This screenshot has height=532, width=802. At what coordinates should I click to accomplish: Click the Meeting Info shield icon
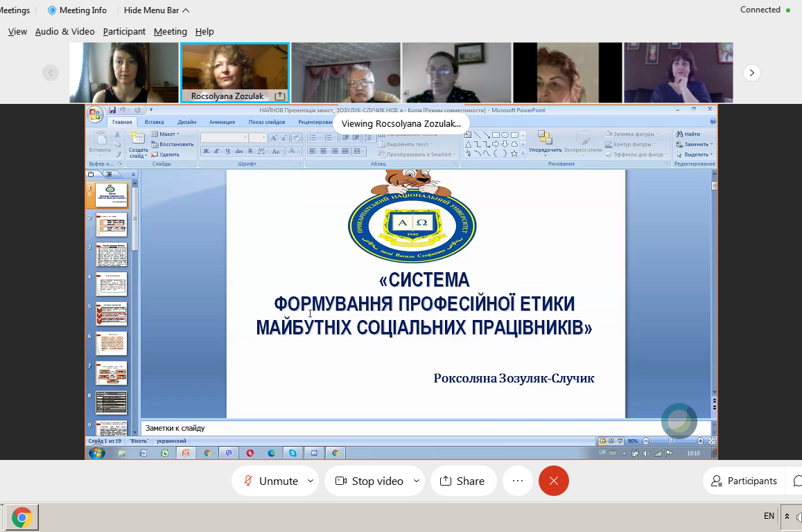52,10
